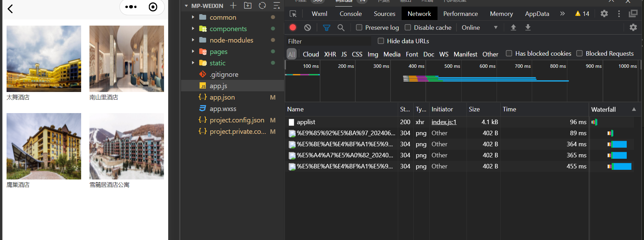Viewport: 644px width, 240px height.
Task: Open the Online throttling dropdown
Action: point(480,27)
